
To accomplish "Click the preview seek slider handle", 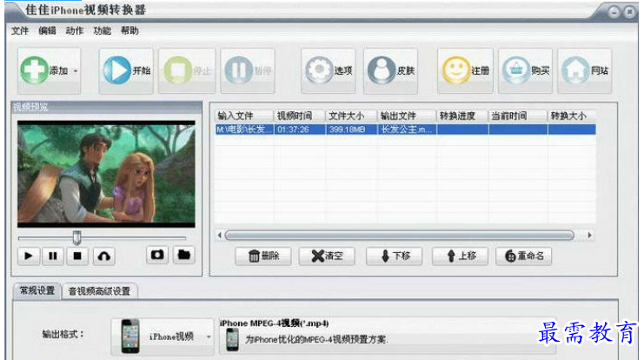I will click(x=76, y=237).
